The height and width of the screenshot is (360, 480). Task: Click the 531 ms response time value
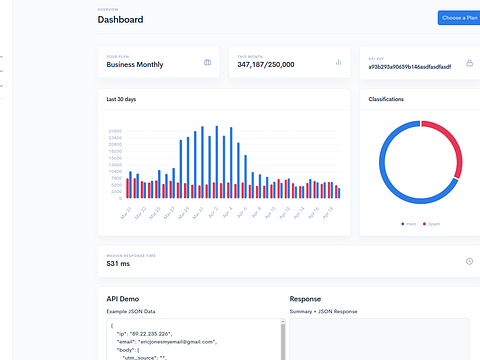(x=118, y=264)
